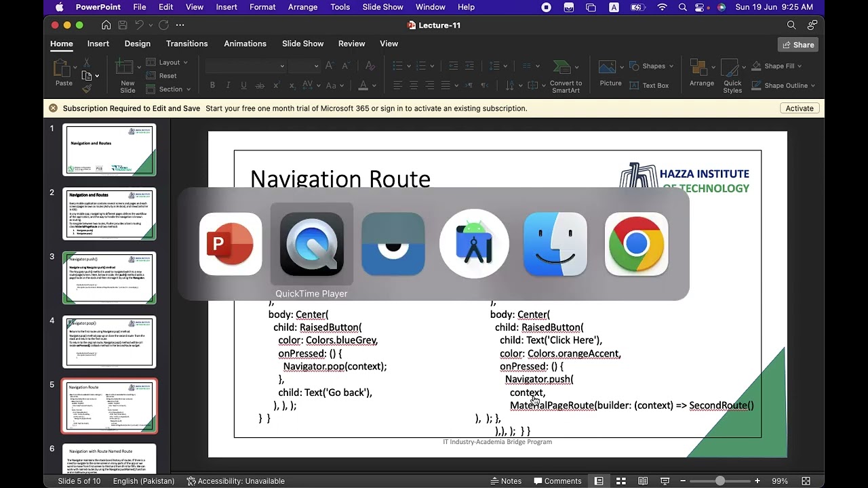Open the Animations ribbon tab
This screenshot has height=488, width=868.
245,43
